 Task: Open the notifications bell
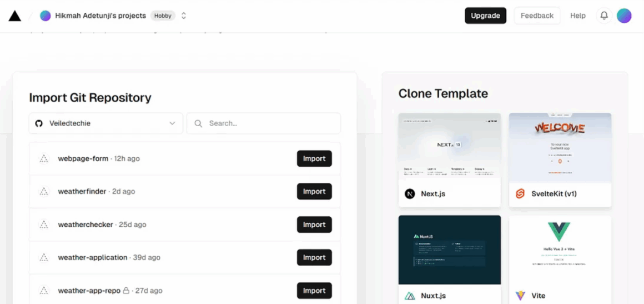point(604,16)
